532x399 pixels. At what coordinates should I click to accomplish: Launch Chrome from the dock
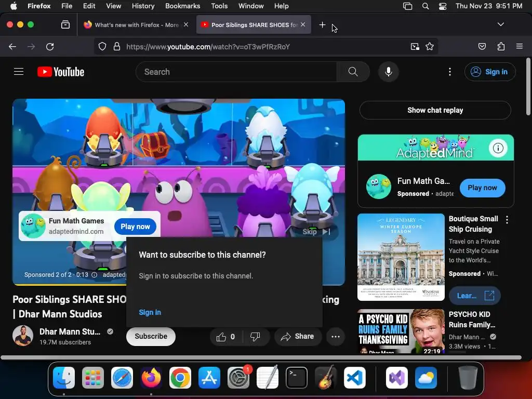(180, 378)
